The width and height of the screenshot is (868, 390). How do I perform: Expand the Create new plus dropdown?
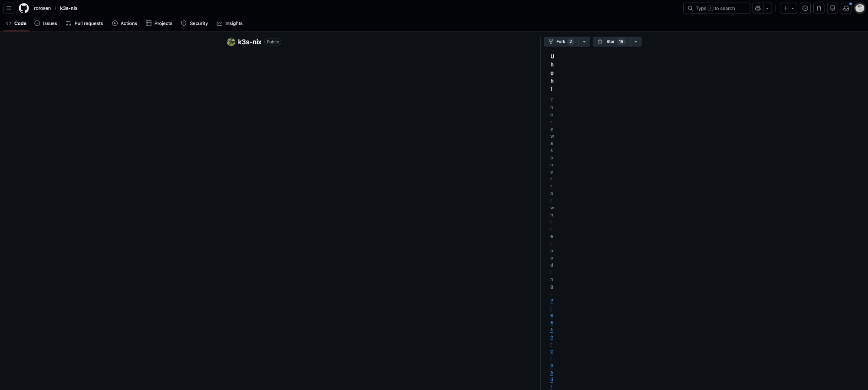coord(788,8)
